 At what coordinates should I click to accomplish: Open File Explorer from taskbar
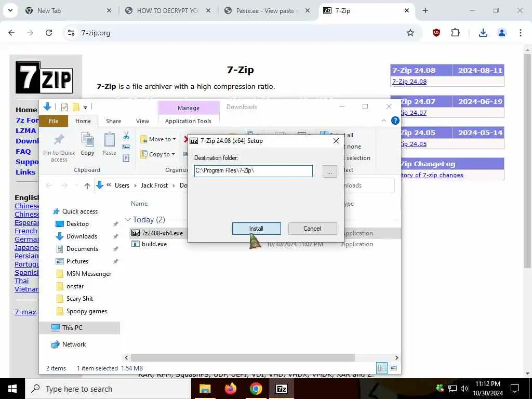click(205, 389)
